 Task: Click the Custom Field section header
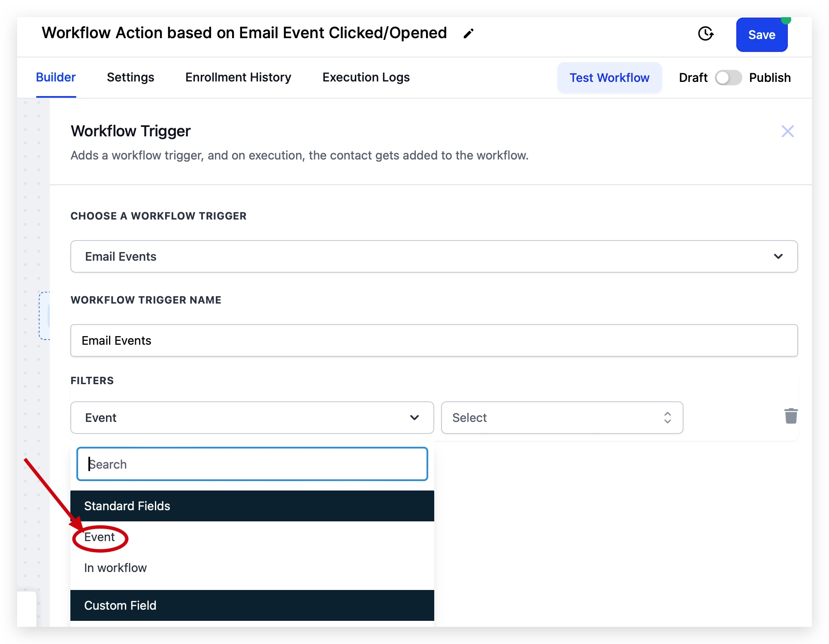(252, 605)
